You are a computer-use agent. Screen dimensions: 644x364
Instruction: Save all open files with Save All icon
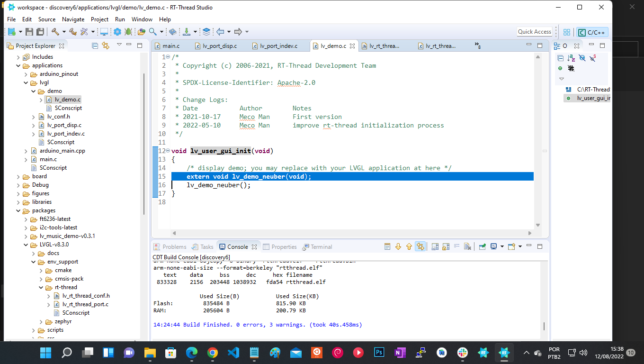(x=40, y=32)
